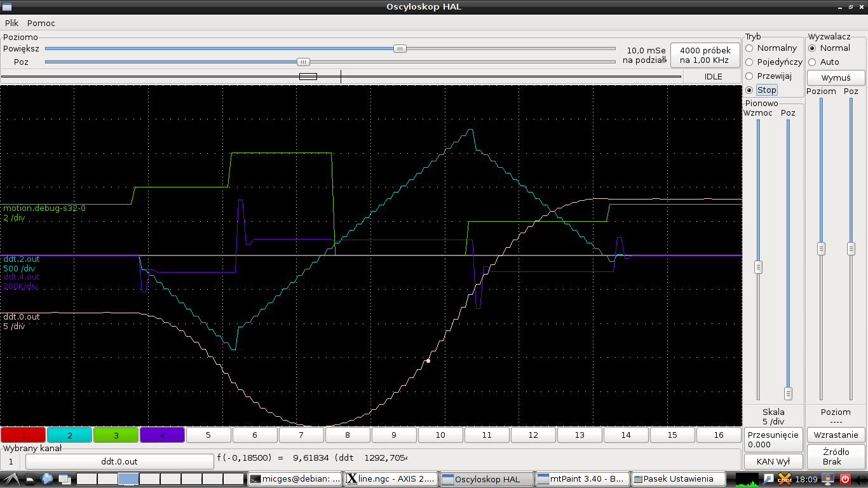Open the Pomoc menu
Viewport: 868px width, 488px height.
(x=41, y=23)
